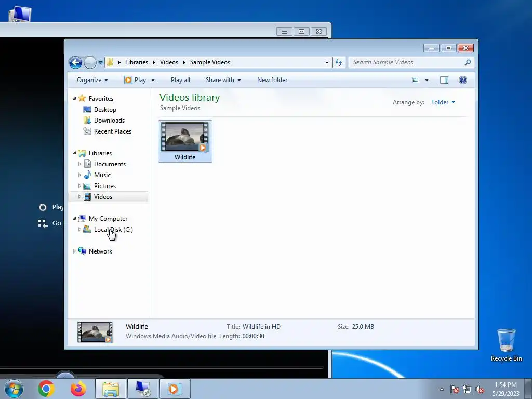Image resolution: width=532 pixels, height=399 pixels.
Task: Refresh the Sample Videos folder view
Action: click(339, 62)
